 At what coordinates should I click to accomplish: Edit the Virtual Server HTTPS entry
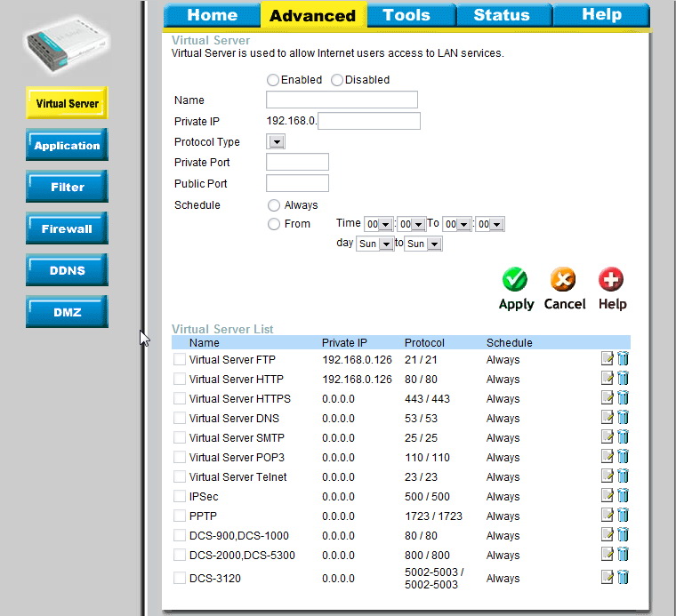(607, 397)
